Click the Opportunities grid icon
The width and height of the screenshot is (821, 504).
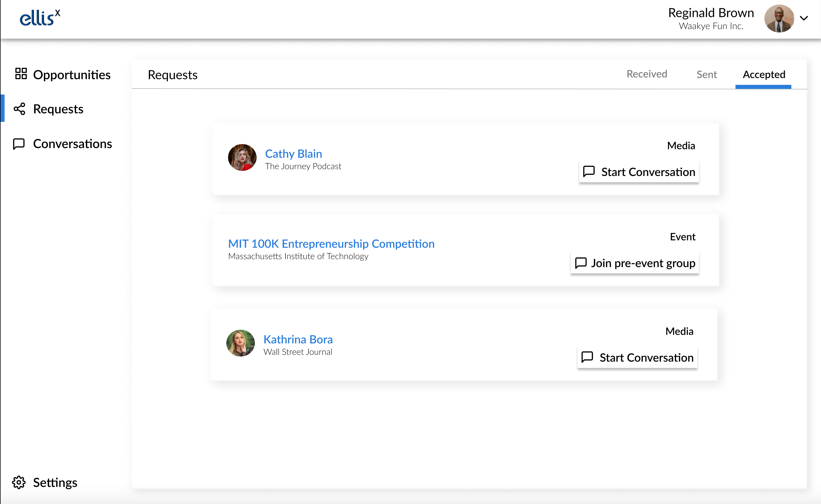pyautogui.click(x=21, y=74)
